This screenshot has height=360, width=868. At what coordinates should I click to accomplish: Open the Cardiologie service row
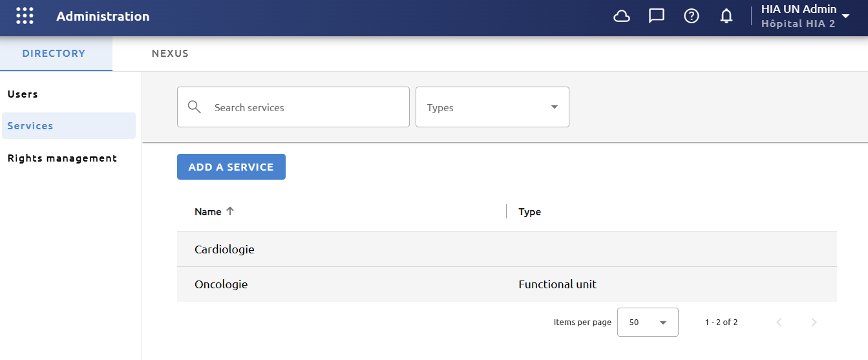coord(507,249)
